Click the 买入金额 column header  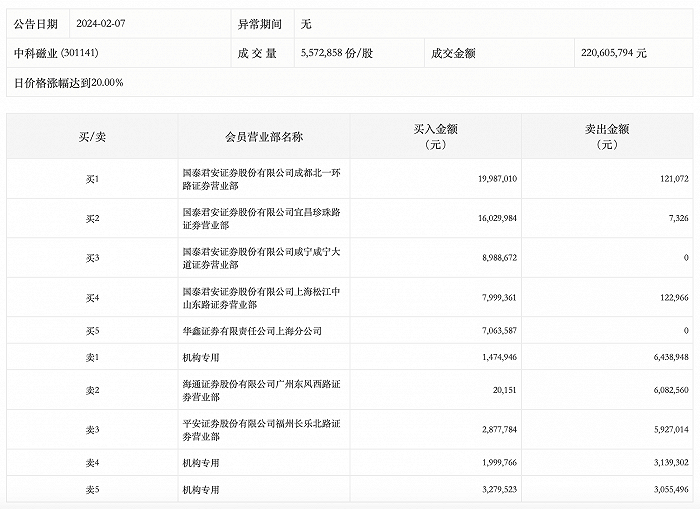click(x=435, y=137)
